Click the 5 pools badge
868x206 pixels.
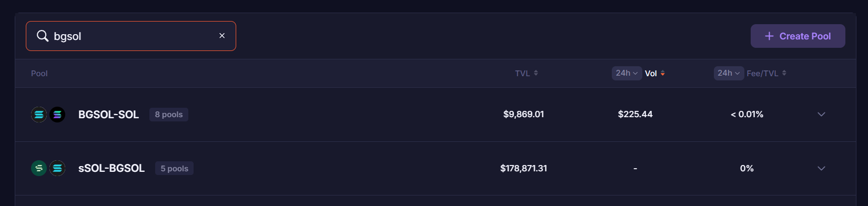(174, 168)
